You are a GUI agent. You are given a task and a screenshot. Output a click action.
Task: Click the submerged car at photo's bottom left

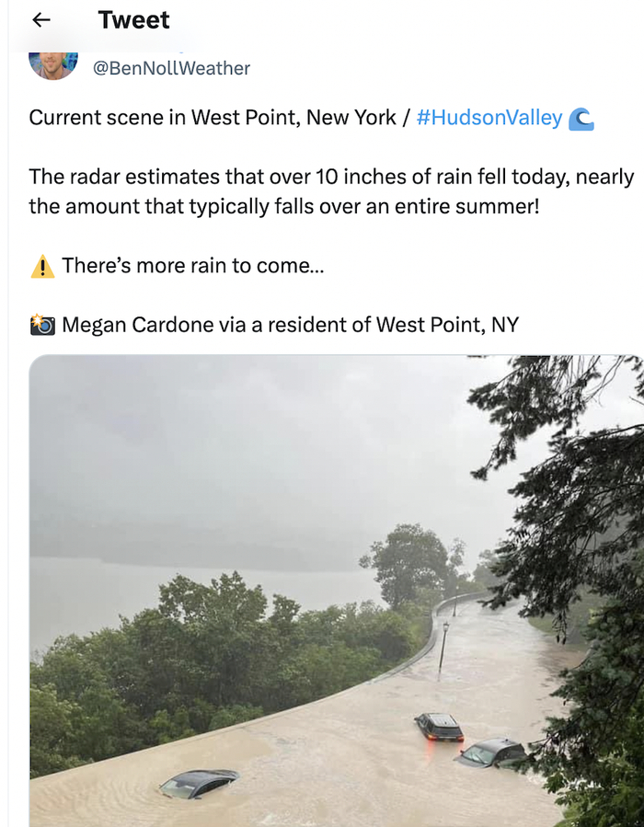pyautogui.click(x=199, y=783)
